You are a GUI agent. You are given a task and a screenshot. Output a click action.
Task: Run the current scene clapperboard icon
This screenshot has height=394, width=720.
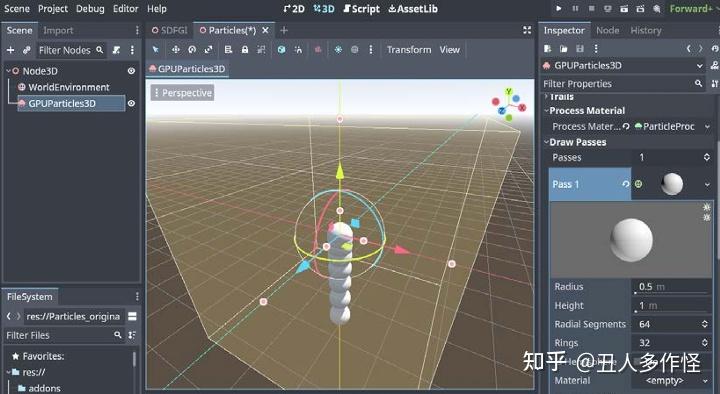point(624,8)
